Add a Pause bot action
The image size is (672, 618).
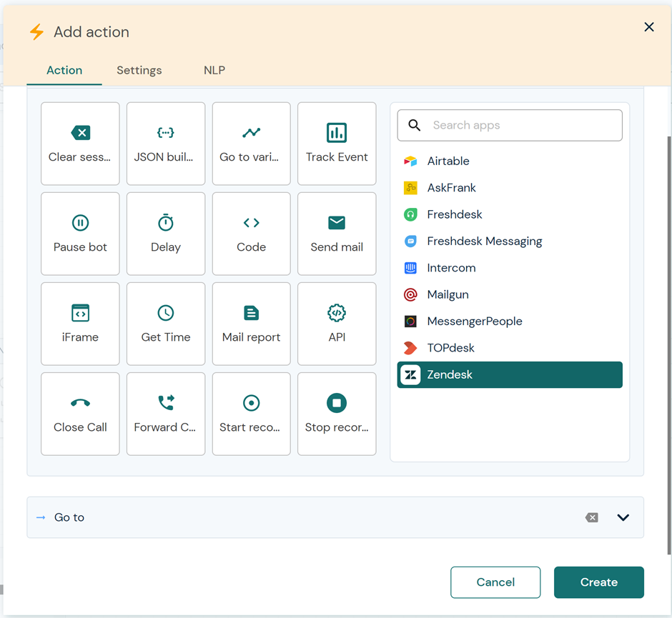click(x=80, y=234)
